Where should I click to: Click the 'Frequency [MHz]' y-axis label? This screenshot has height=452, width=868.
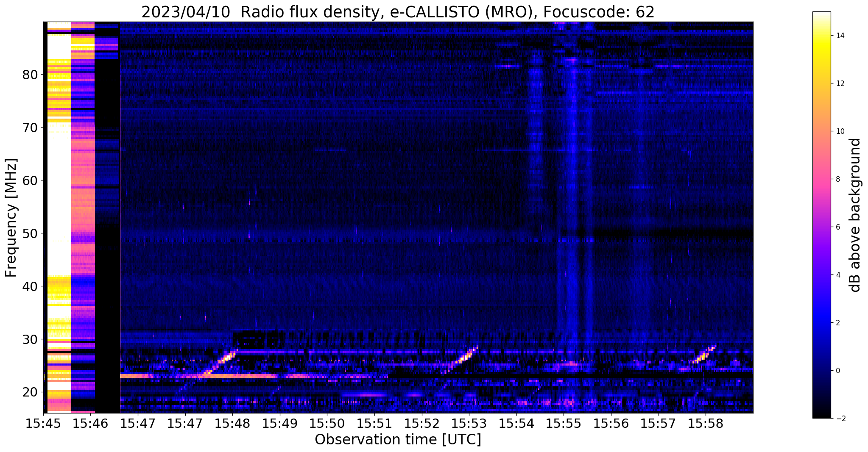11,218
